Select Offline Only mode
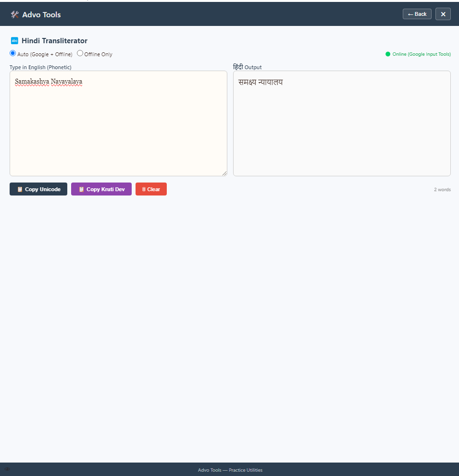This screenshot has height=476, width=459. coord(80,53)
